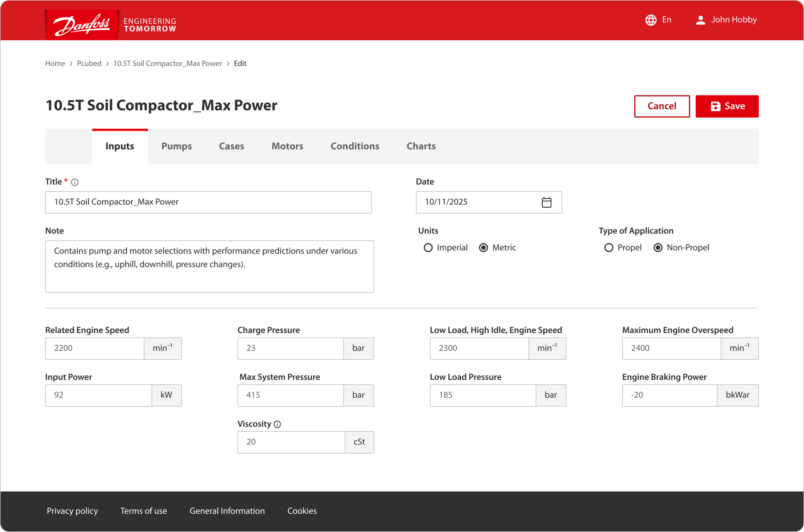The width and height of the screenshot is (804, 532).
Task: Click the Cancel button
Action: [662, 106]
